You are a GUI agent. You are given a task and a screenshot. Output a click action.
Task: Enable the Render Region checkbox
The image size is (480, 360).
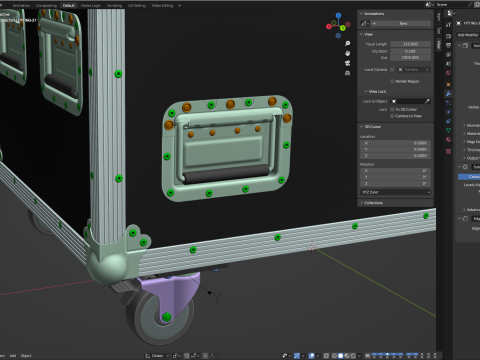coord(392,81)
